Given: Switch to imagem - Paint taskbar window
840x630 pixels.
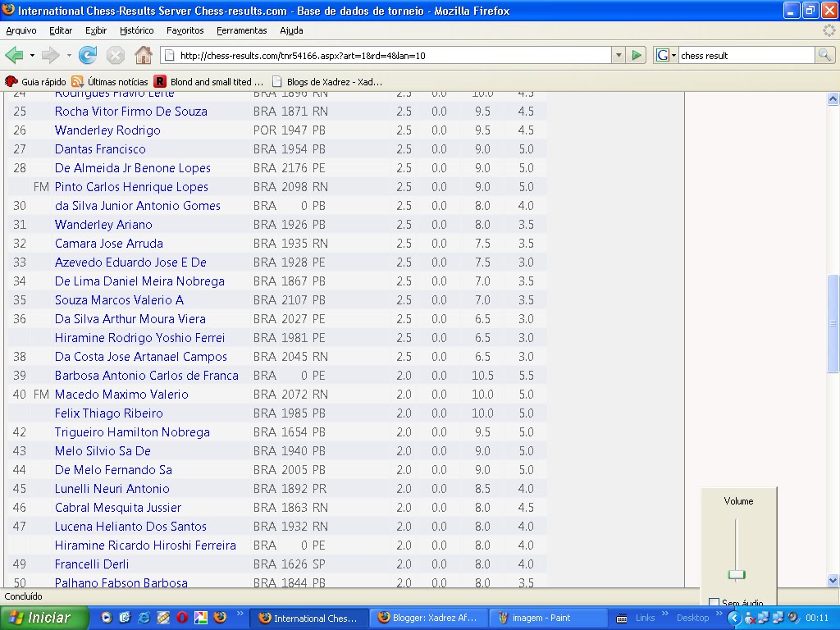Looking at the screenshot, I should click(x=550, y=619).
